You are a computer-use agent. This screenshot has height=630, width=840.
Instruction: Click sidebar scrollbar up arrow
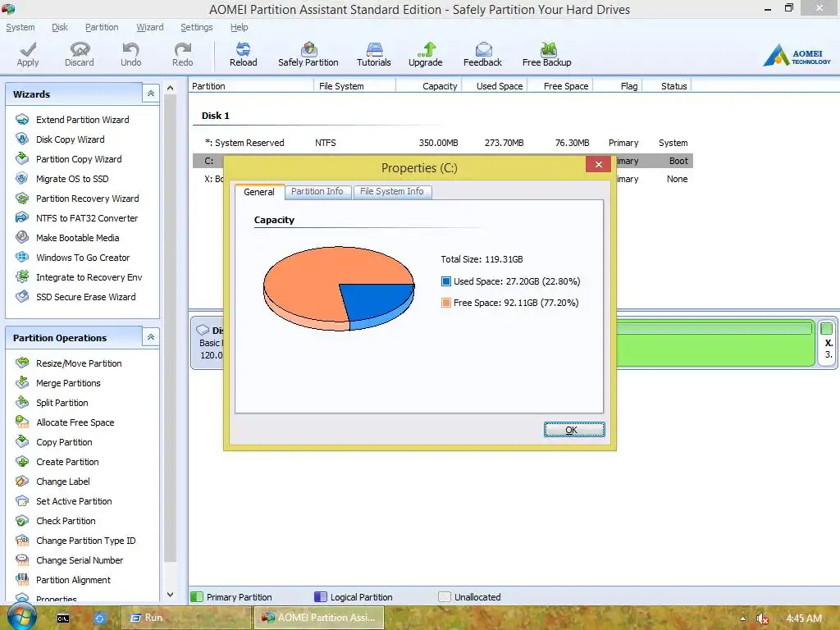[171, 88]
